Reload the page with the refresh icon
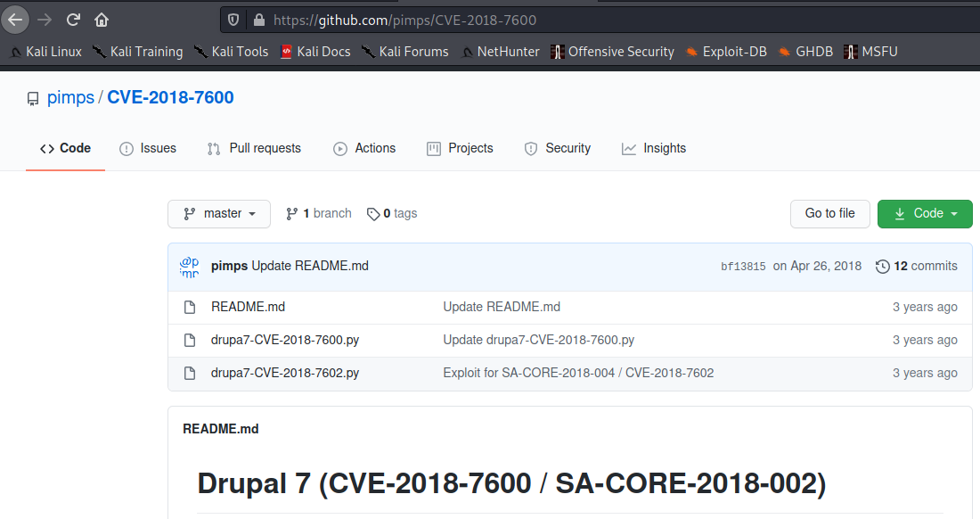The height and width of the screenshot is (519, 980). 73,20
